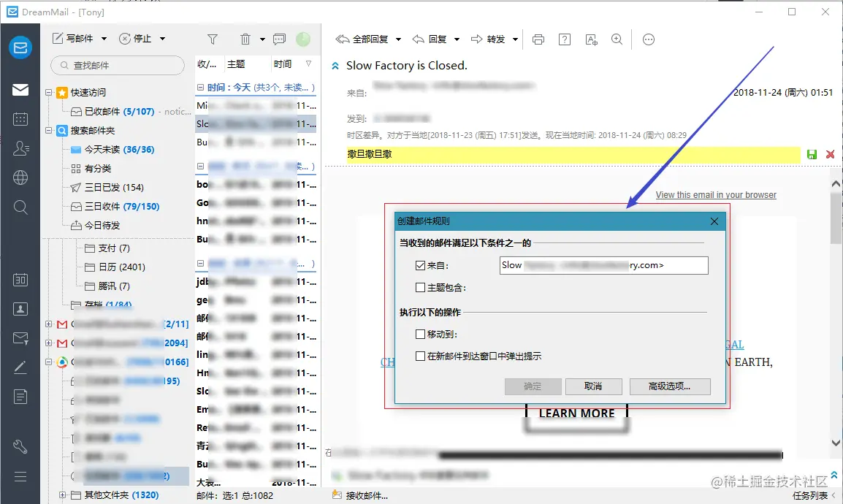Viewport: 843px width, 504px height.
Task: Click the conversation chat bubble icon
Action: (x=279, y=39)
